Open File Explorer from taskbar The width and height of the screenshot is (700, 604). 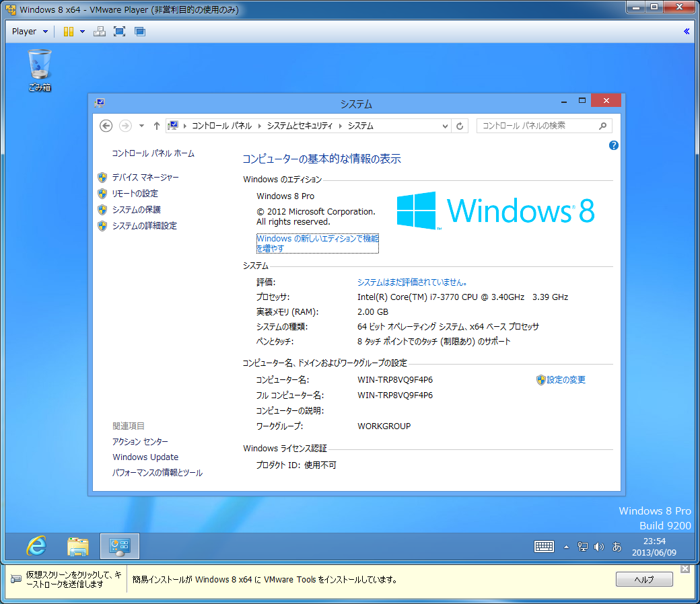[77, 546]
